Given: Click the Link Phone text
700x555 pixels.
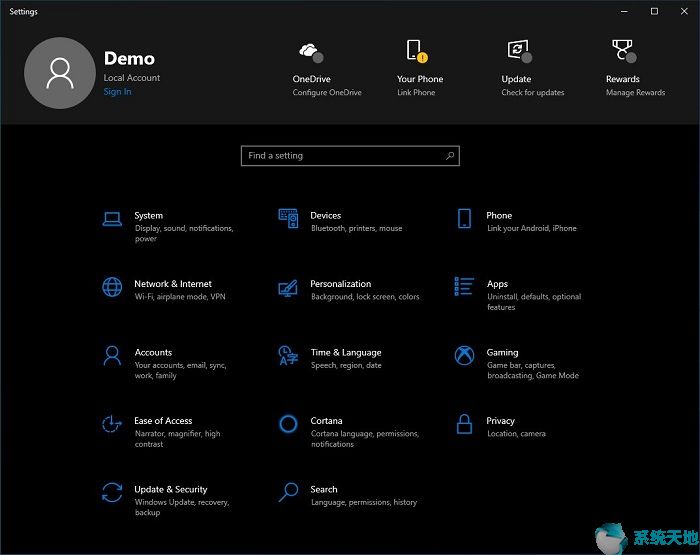Looking at the screenshot, I should click(416, 92).
